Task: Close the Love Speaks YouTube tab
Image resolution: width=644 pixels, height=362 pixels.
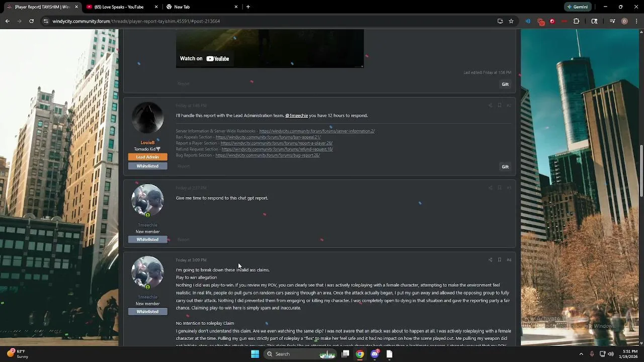Action: click(156, 7)
